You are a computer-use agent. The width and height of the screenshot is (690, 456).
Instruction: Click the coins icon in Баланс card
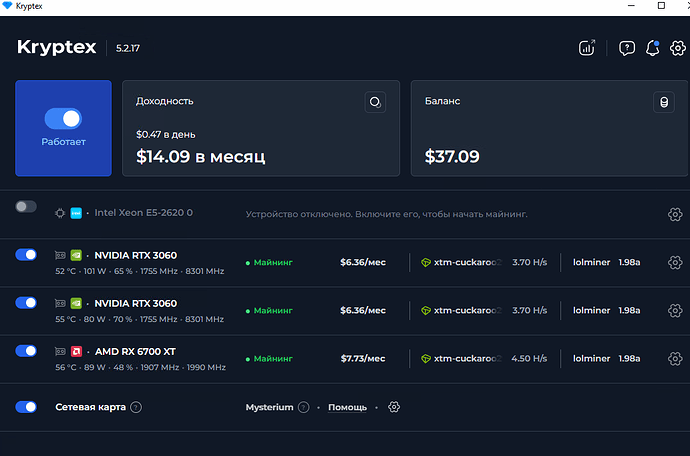[x=661, y=102]
